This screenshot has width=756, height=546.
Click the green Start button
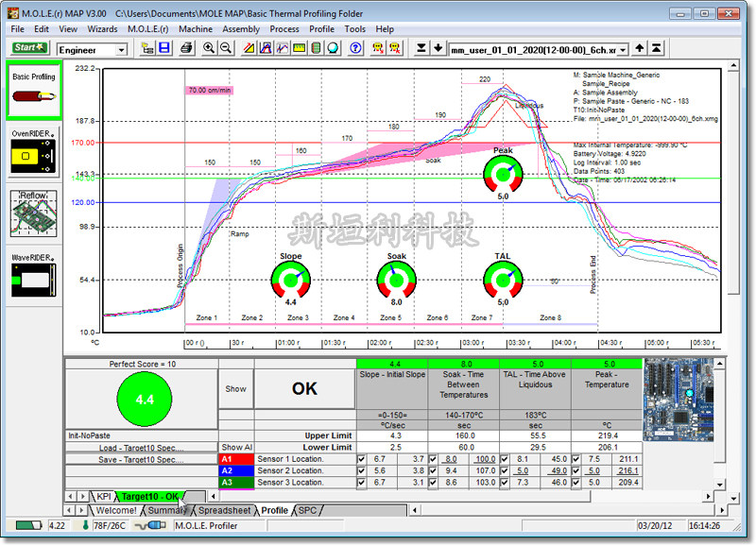click(x=29, y=48)
